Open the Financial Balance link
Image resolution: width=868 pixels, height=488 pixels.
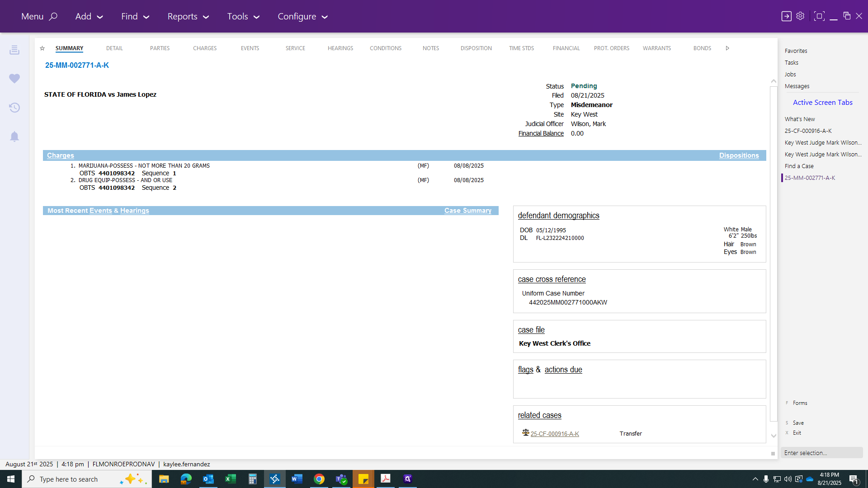pos(541,133)
